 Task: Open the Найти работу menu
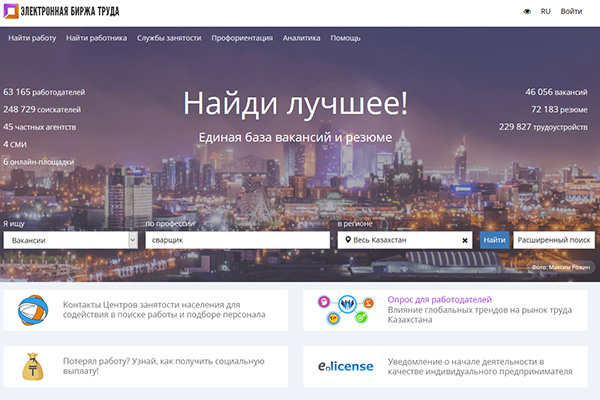[x=32, y=38]
